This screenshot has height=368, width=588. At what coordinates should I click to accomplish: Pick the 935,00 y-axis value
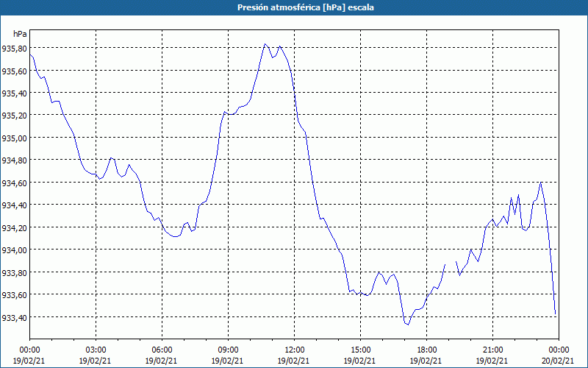click(x=14, y=138)
